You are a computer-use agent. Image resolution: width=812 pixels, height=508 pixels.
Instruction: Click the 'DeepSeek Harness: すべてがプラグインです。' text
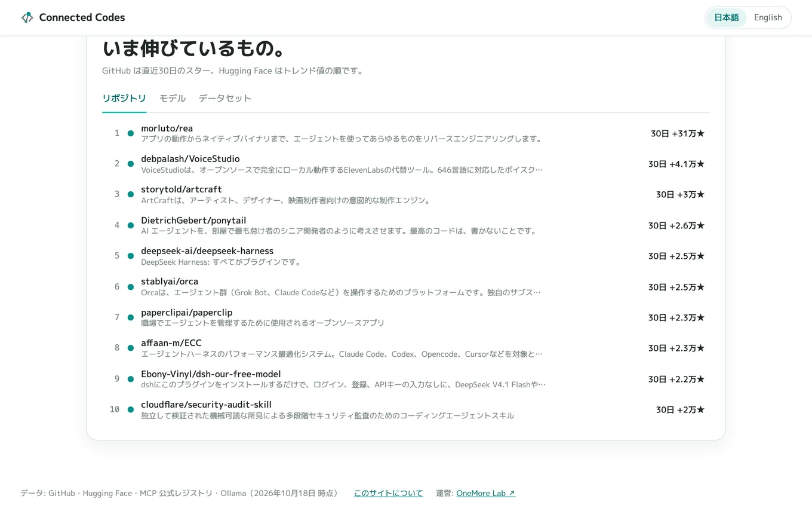tap(222, 262)
